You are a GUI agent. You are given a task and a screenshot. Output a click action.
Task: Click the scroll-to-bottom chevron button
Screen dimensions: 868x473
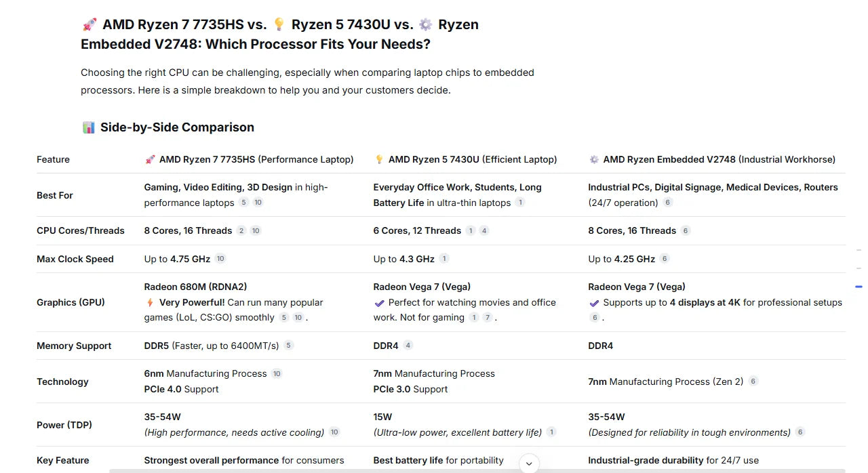coord(529,464)
